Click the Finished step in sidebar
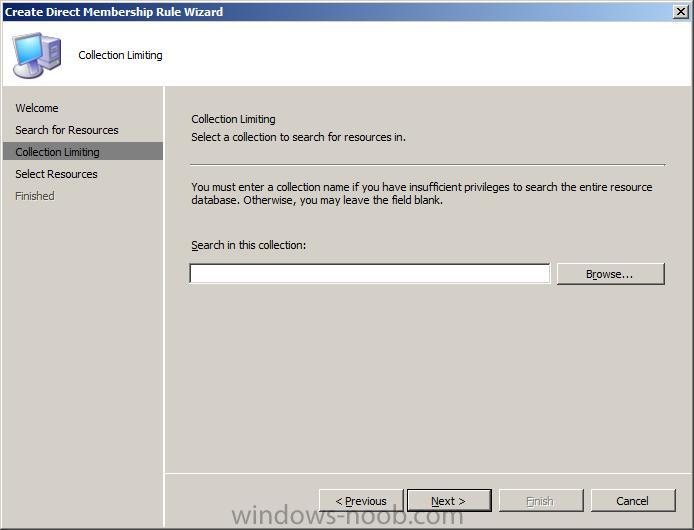 click(35, 196)
